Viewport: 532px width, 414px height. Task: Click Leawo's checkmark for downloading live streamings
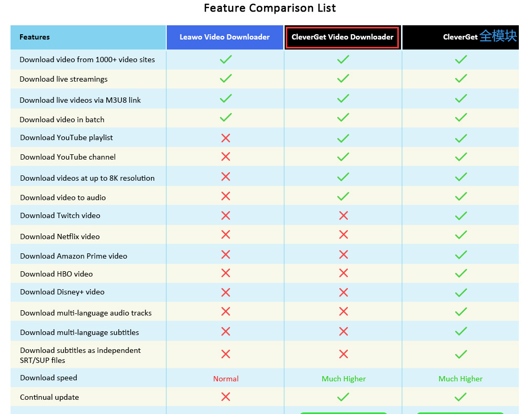coord(226,79)
